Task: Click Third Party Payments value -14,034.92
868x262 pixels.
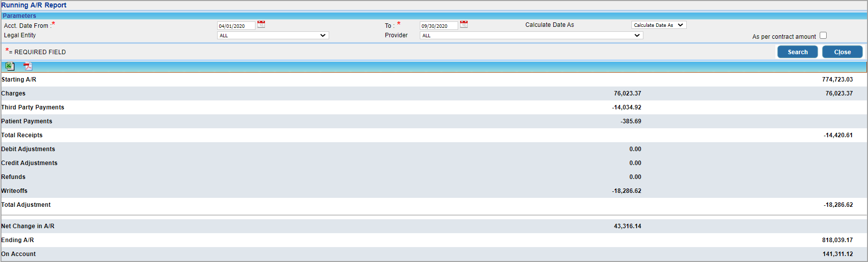Action: coord(627,107)
